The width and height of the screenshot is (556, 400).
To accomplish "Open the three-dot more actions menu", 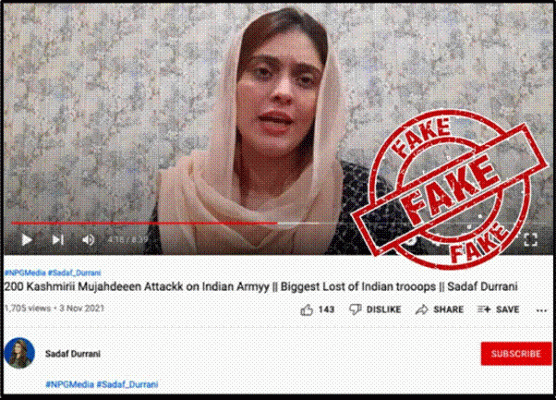I will [x=541, y=311].
